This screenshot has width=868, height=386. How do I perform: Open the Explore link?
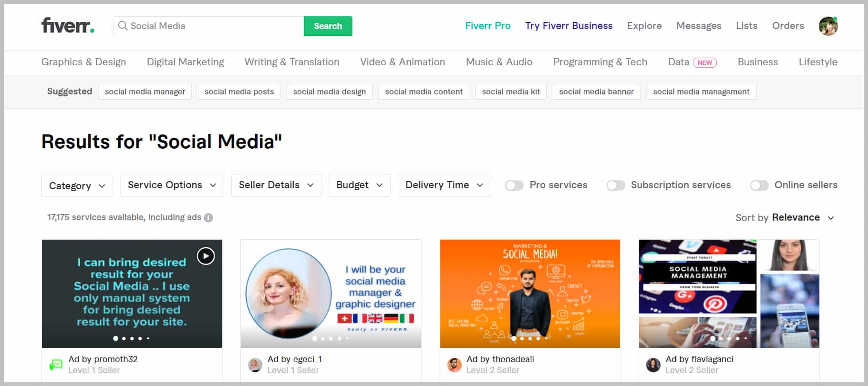[x=644, y=26]
